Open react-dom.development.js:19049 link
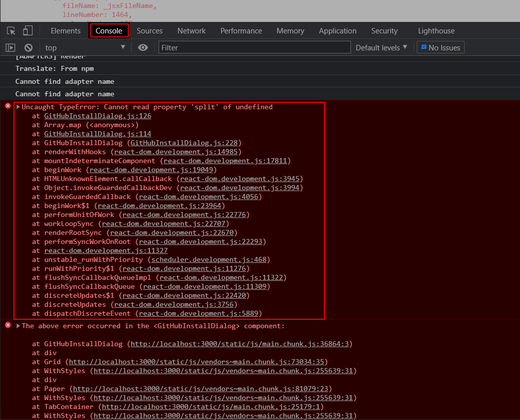 tap(151, 170)
